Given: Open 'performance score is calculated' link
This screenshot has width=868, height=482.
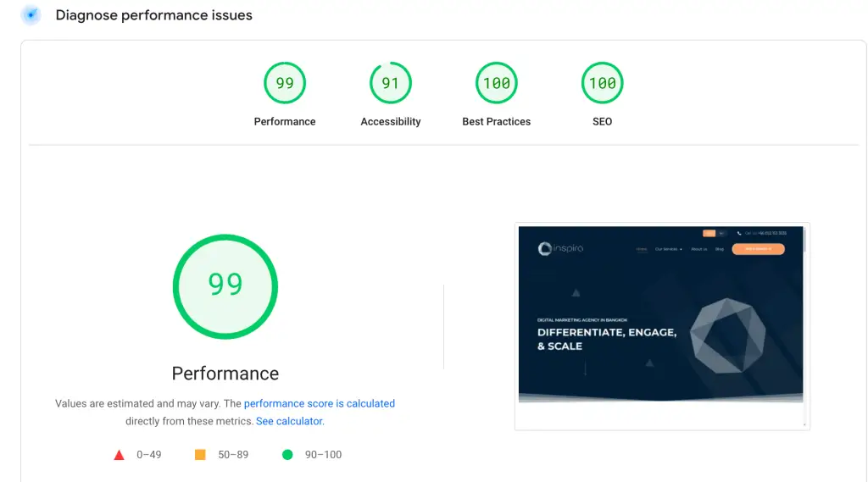Looking at the screenshot, I should click(319, 404).
